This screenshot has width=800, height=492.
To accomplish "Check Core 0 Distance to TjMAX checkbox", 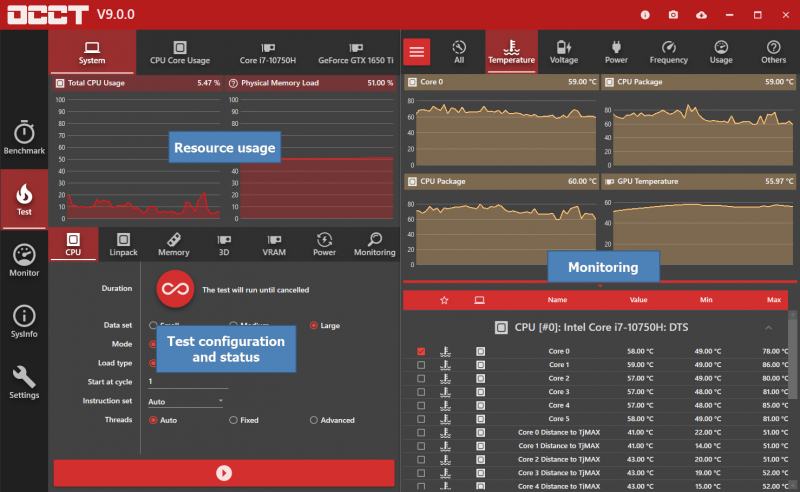I will click(421, 432).
